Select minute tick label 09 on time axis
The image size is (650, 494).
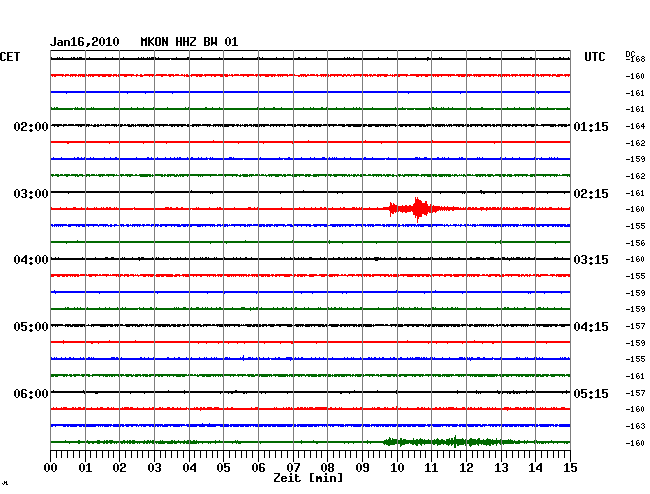(362, 467)
